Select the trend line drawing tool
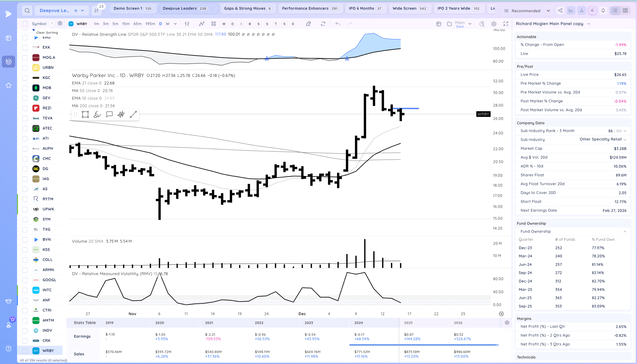Image resolution: width=637 pixels, height=364 pixels. coord(133,114)
